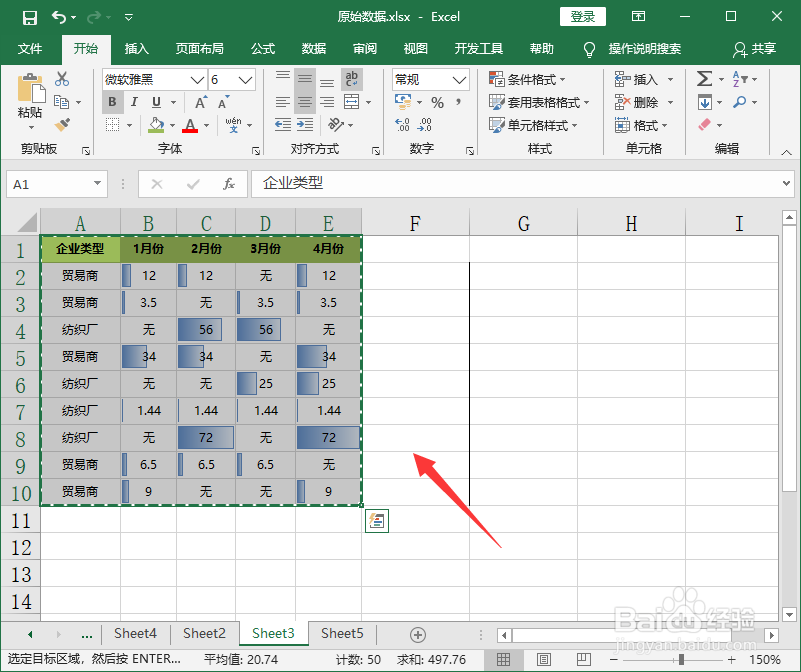
Task: Click the red Font Color swatch
Action: pos(190,125)
